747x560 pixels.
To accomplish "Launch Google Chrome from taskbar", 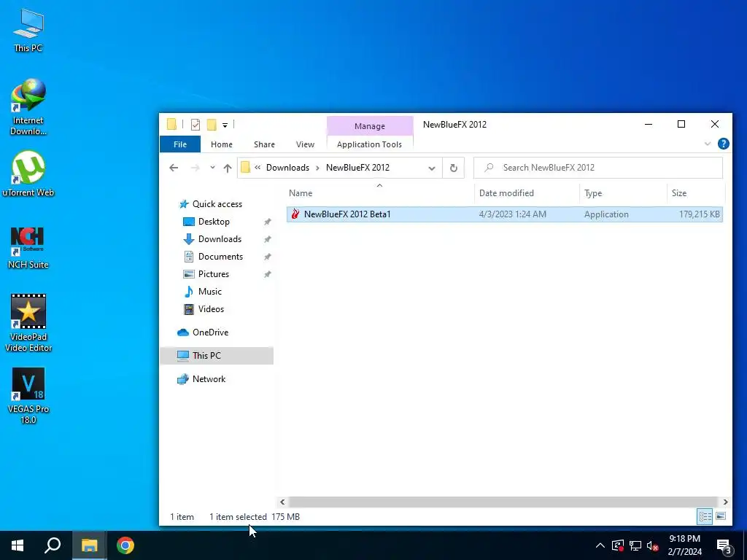I will [125, 545].
